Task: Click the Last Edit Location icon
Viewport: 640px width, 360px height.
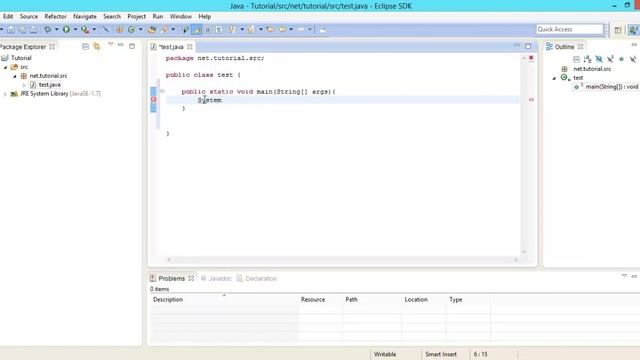Action: click(x=270, y=29)
